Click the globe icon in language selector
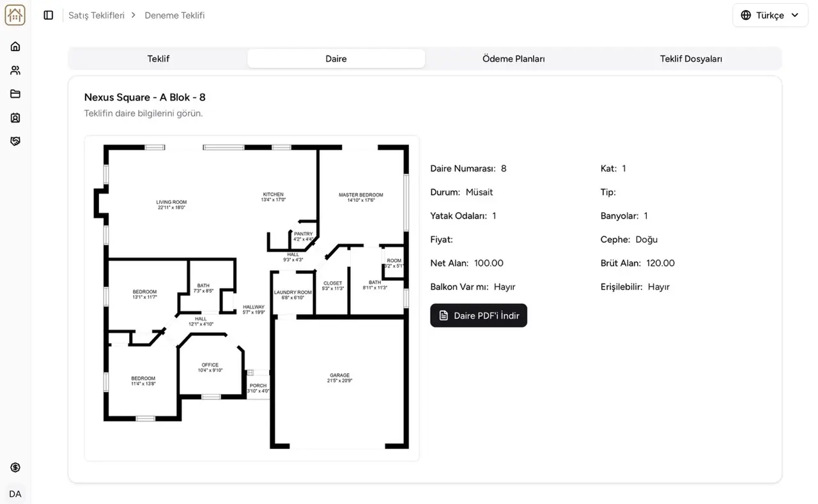The height and width of the screenshot is (504, 818). (746, 15)
